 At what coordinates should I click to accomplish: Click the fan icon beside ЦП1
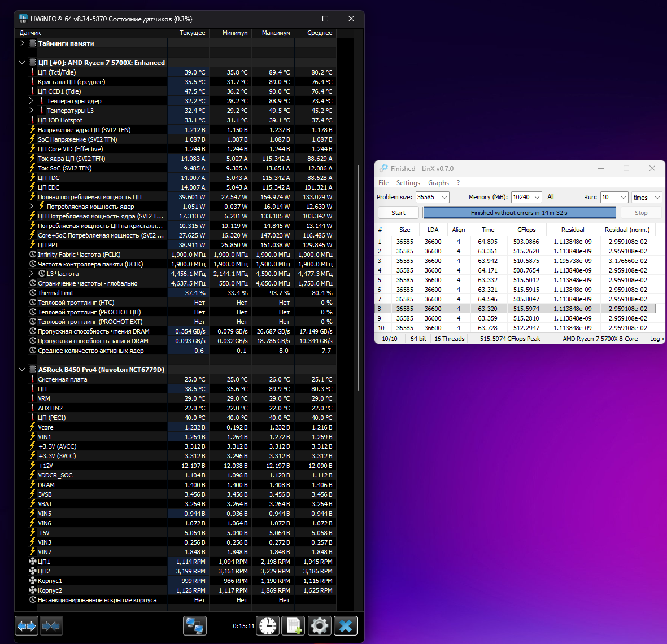(x=33, y=561)
